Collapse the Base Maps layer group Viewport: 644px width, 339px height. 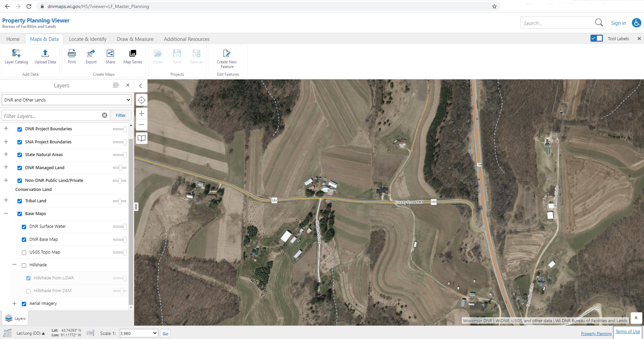tap(6, 213)
